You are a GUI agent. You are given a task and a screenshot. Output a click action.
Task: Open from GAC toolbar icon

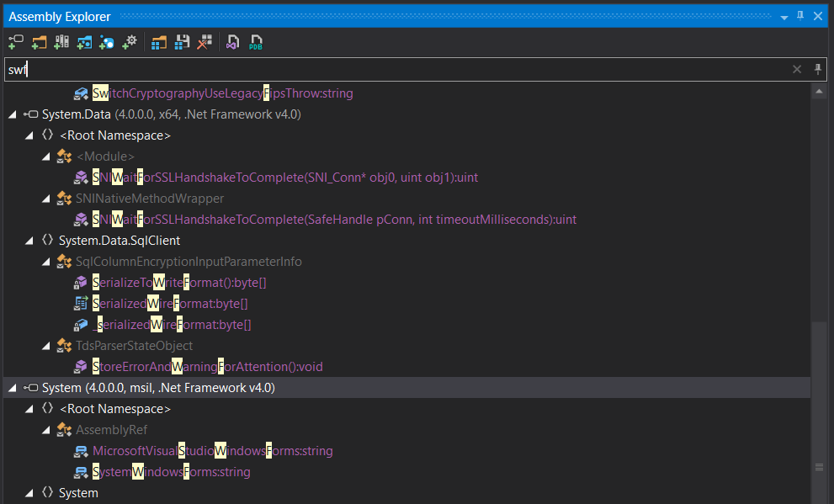tap(61, 42)
